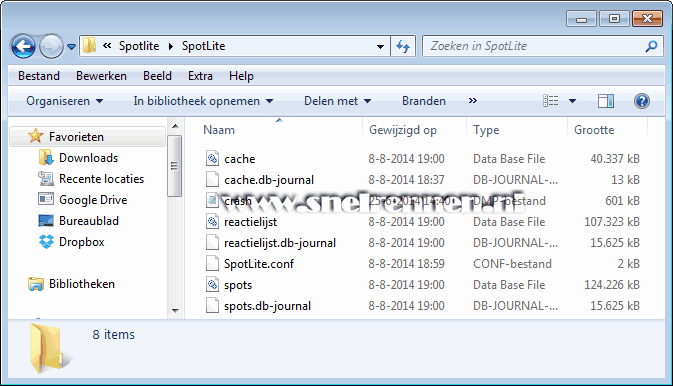The width and height of the screenshot is (673, 386).
Task: Sort by the Type column header
Action: [486, 130]
